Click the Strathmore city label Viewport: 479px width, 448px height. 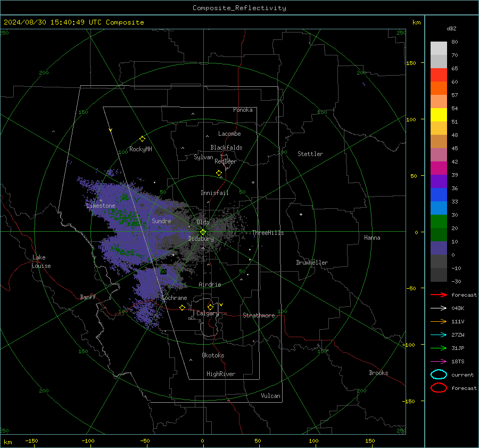click(259, 315)
